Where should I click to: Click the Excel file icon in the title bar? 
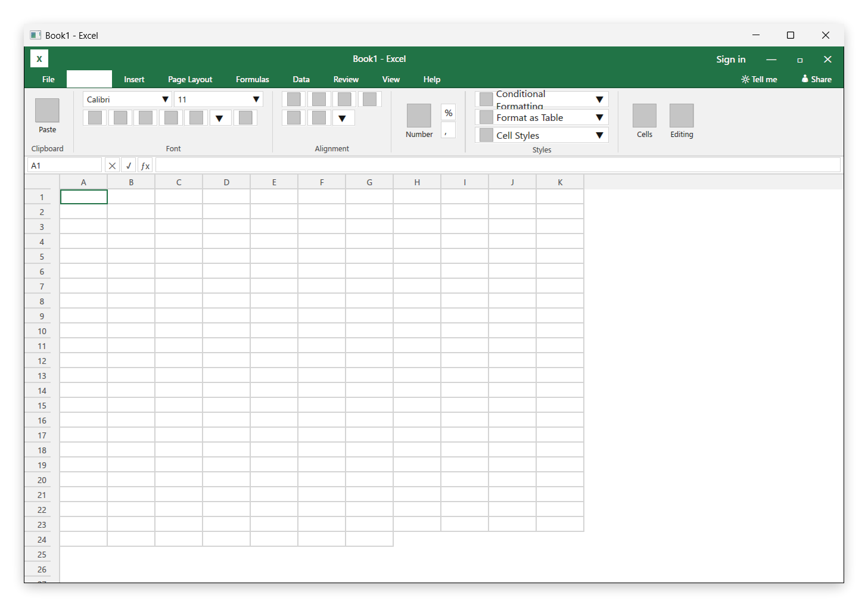(36, 35)
